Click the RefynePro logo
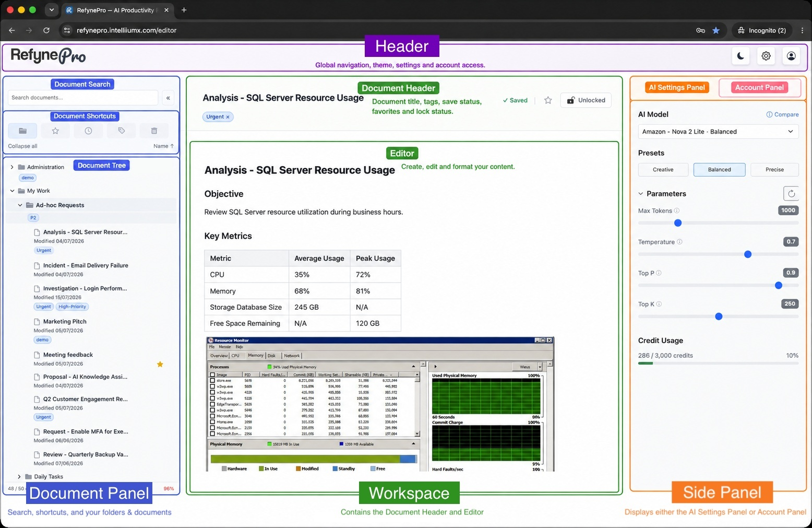The height and width of the screenshot is (528, 812). [x=48, y=55]
